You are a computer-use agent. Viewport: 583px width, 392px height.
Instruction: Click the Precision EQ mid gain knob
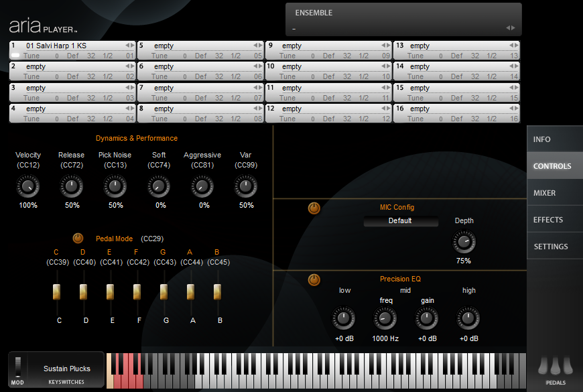(426, 318)
